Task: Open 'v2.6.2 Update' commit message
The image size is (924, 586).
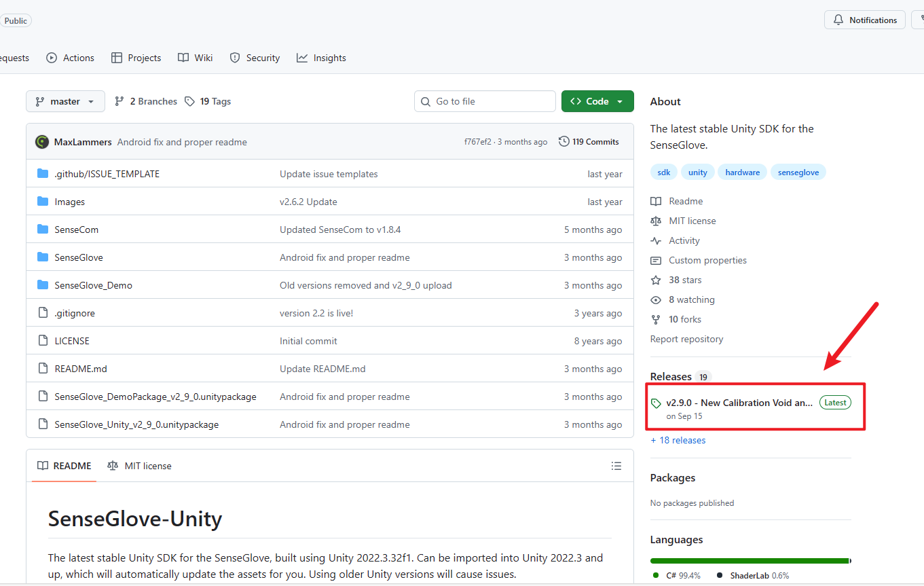Action: coord(308,202)
